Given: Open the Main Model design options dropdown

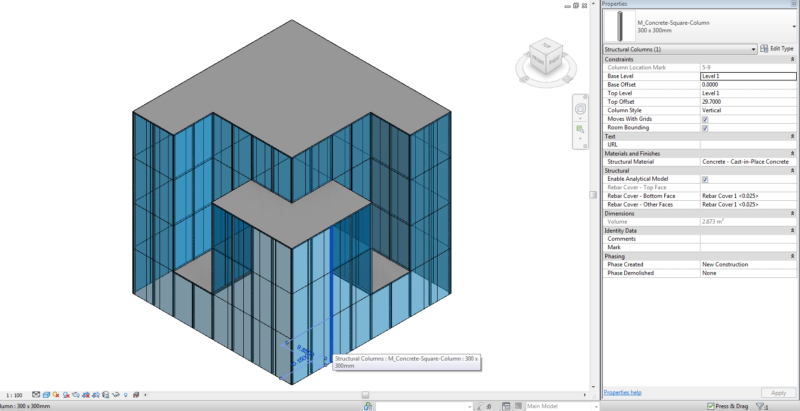Looking at the screenshot, I should [x=561, y=406].
